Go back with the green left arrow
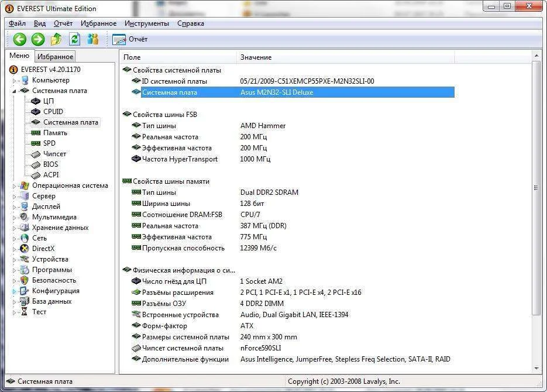Image resolution: width=547 pixels, height=392 pixels. 19,39
